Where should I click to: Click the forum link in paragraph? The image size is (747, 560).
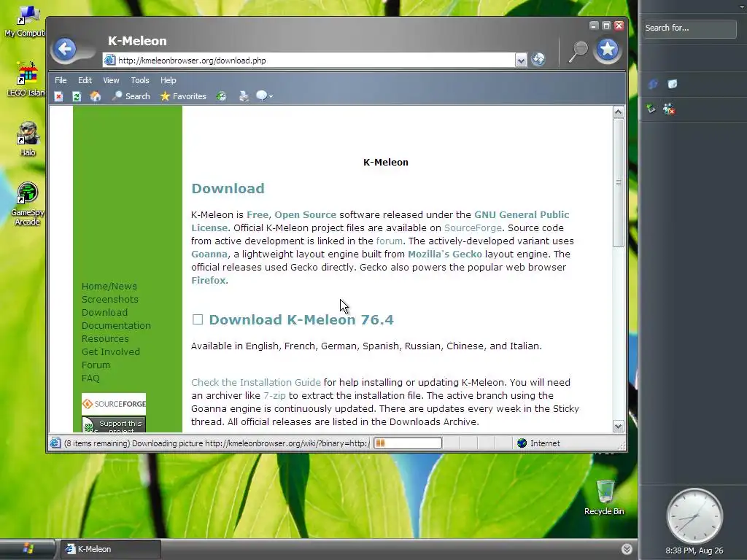pos(390,241)
